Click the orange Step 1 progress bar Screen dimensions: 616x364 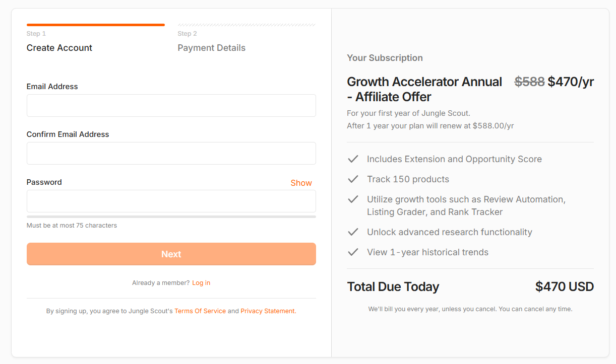96,25
